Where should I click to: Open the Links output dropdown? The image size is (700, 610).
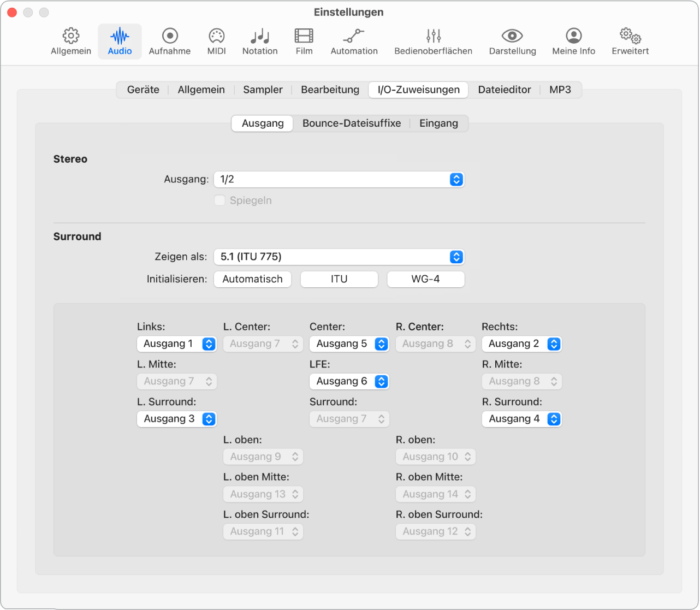coord(177,344)
